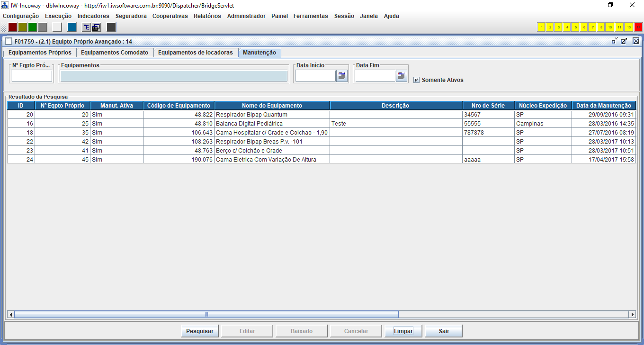The width and height of the screenshot is (644, 345).
Task: Click the horizontal scrollbar right arrow
Action: [x=632, y=314]
